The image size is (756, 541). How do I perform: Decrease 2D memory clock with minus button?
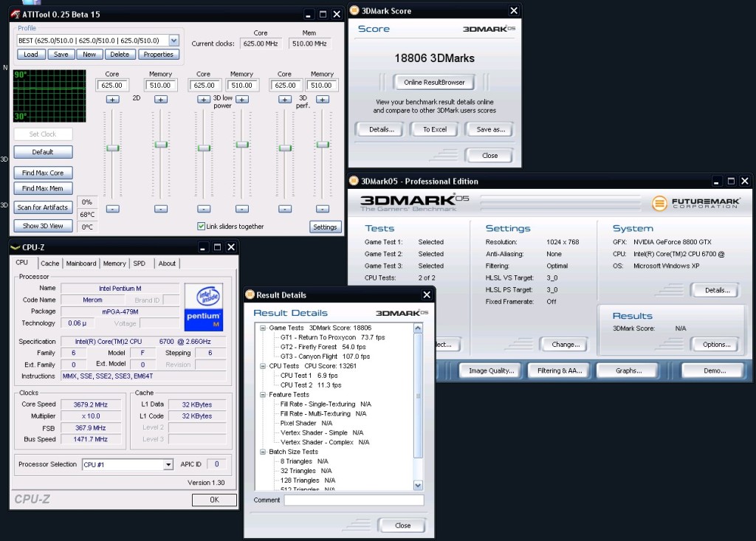[x=160, y=209]
